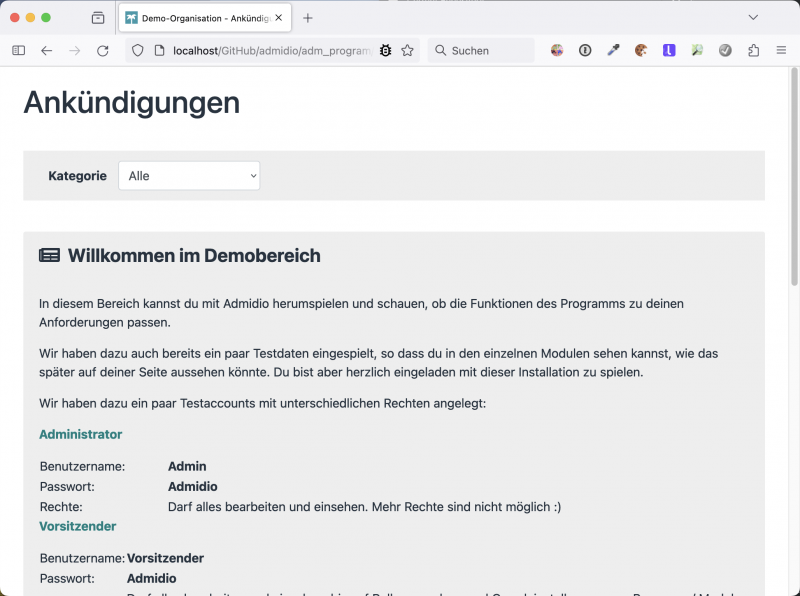Open the extensions puzzle-piece menu

(x=754, y=50)
